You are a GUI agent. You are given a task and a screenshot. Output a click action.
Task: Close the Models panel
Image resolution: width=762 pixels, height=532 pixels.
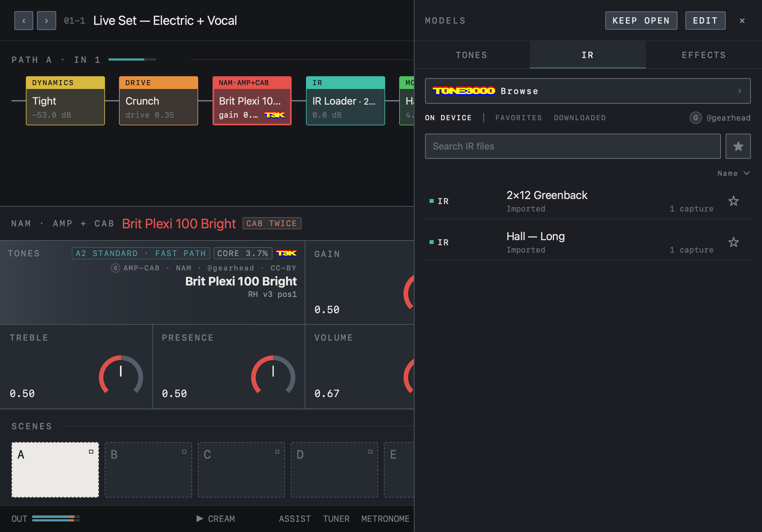[742, 20]
